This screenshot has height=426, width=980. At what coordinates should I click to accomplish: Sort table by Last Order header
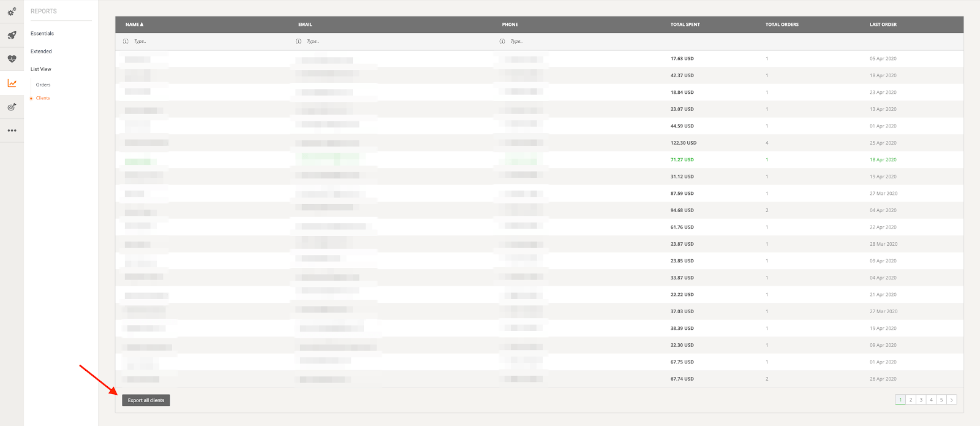point(883,25)
